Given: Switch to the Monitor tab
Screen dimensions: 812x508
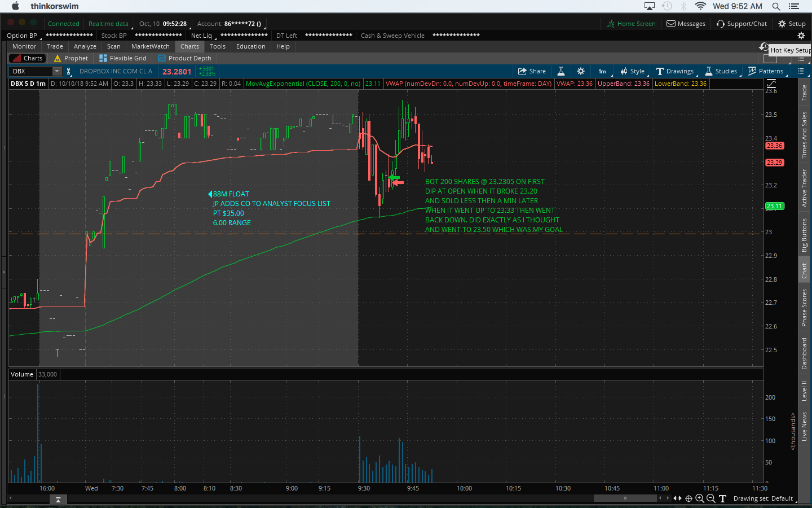Looking at the screenshot, I should [x=24, y=46].
